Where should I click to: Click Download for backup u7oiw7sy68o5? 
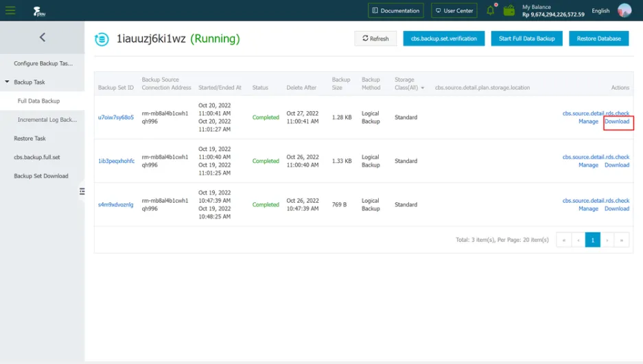617,121
